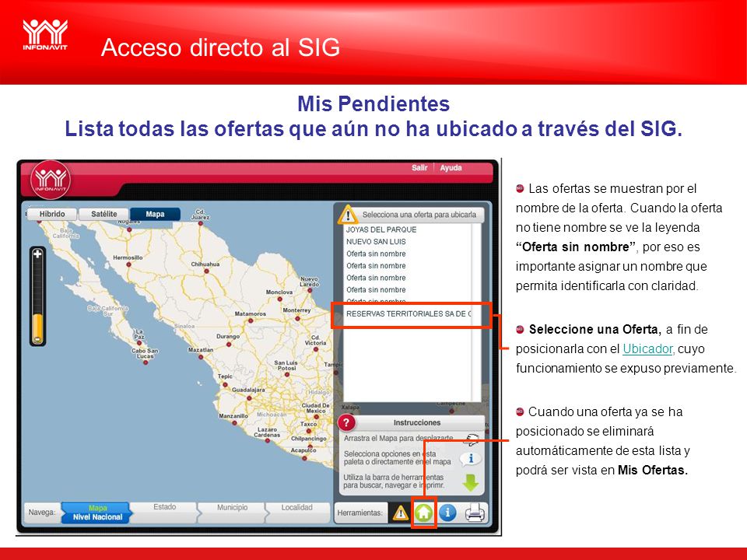Click the Infonavit logo in the slide header
747x560 pixels.
[x=45, y=34]
